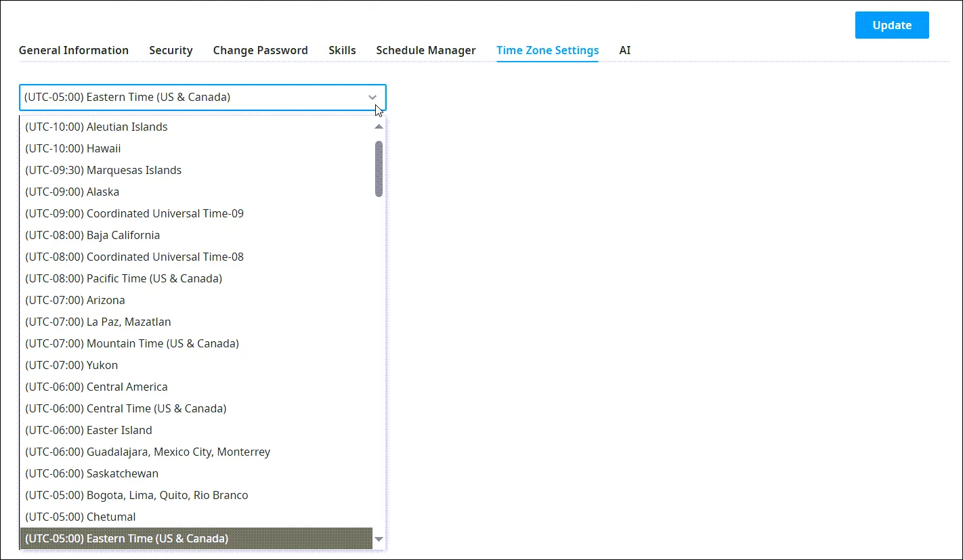The width and height of the screenshot is (963, 560).
Task: Pick (UTC-09:30) Marquesas Islands
Action: coord(196,170)
